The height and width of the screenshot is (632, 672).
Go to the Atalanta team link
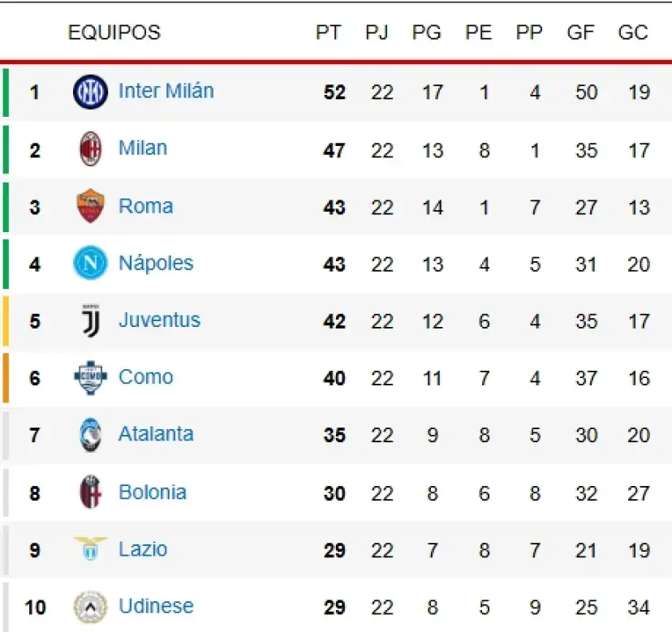[x=156, y=434]
